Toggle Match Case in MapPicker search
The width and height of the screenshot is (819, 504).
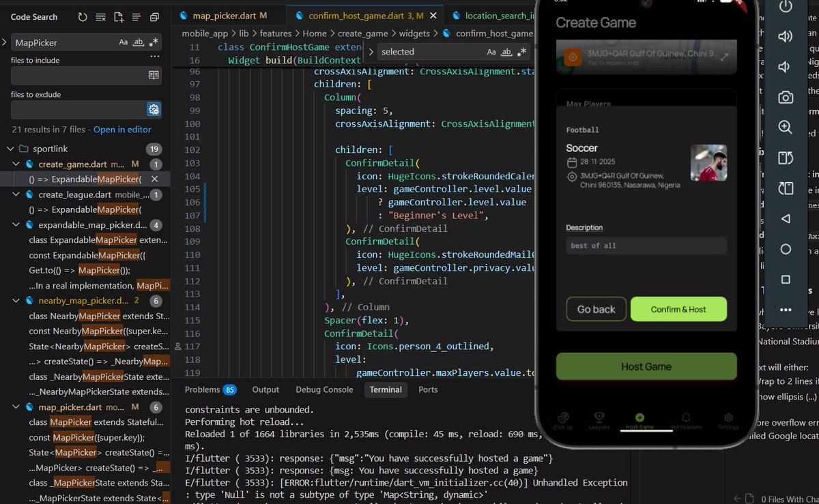click(124, 42)
